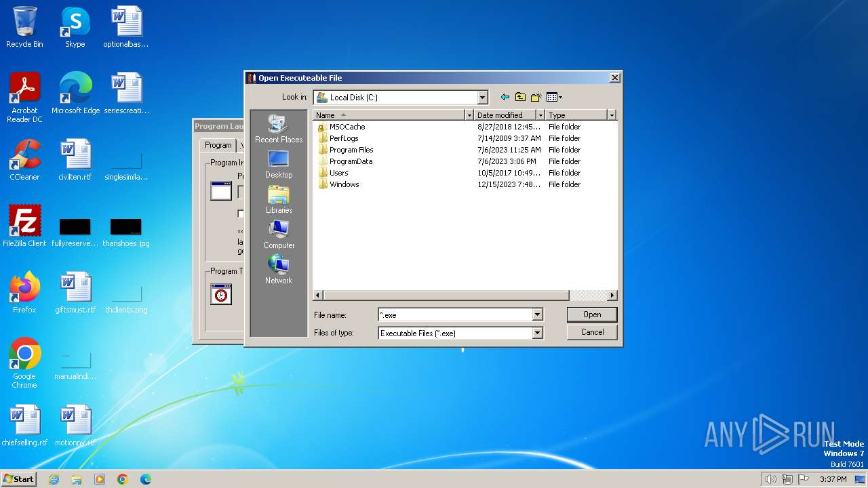Screen dimensions: 868x488
Task: Open CCleaner desktop shortcut
Action: pyautogui.click(x=24, y=161)
